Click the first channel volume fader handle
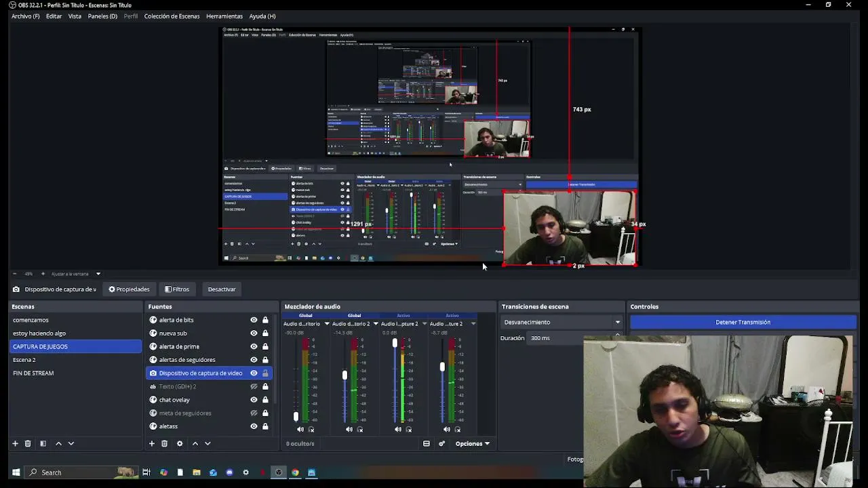Screen dimensions: 868x488 click(x=296, y=416)
